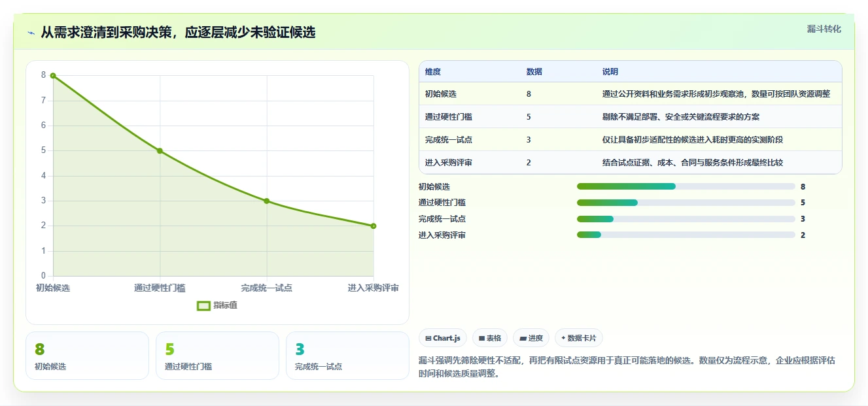Click the x-axis label 进入采购评审

point(373,288)
